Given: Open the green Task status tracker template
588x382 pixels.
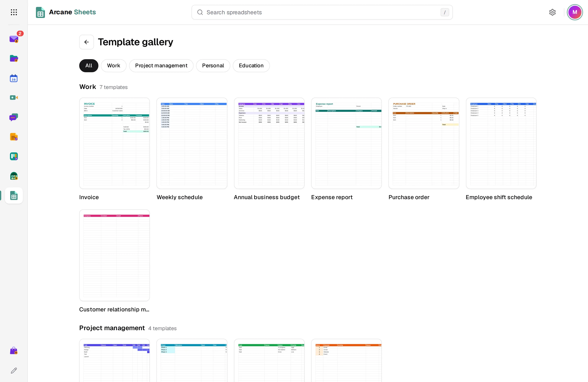Looking at the screenshot, I should coord(269,361).
